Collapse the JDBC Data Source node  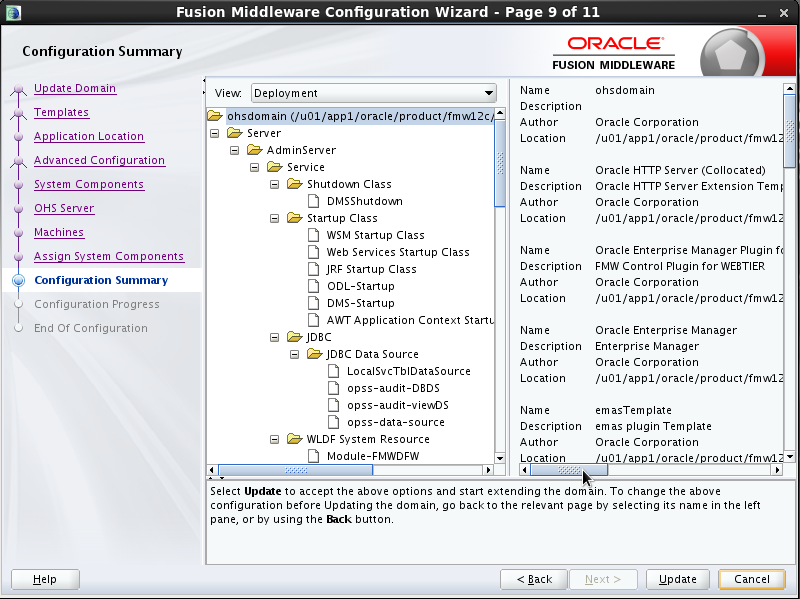point(294,354)
